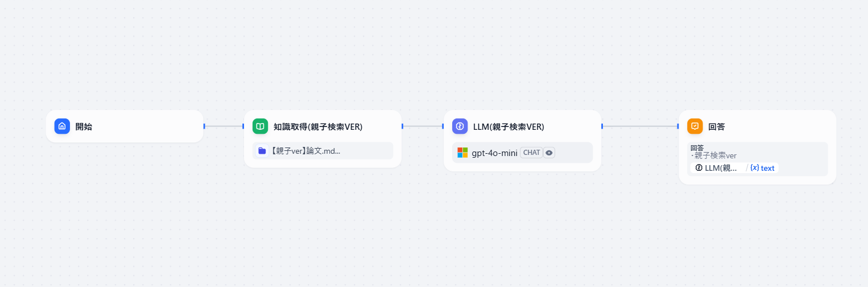Click the orange icon of 回答 node

pos(695,126)
